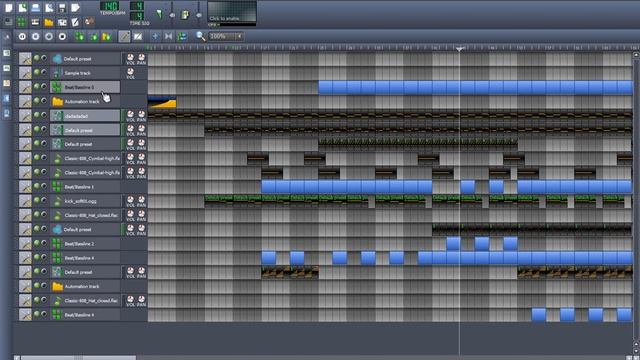Click the Beat/Bassline 2 track button

point(85,244)
